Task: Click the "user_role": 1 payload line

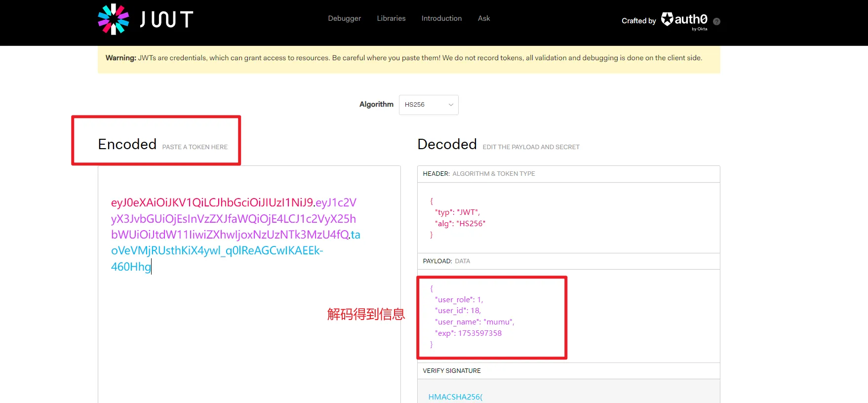Action: tap(459, 300)
